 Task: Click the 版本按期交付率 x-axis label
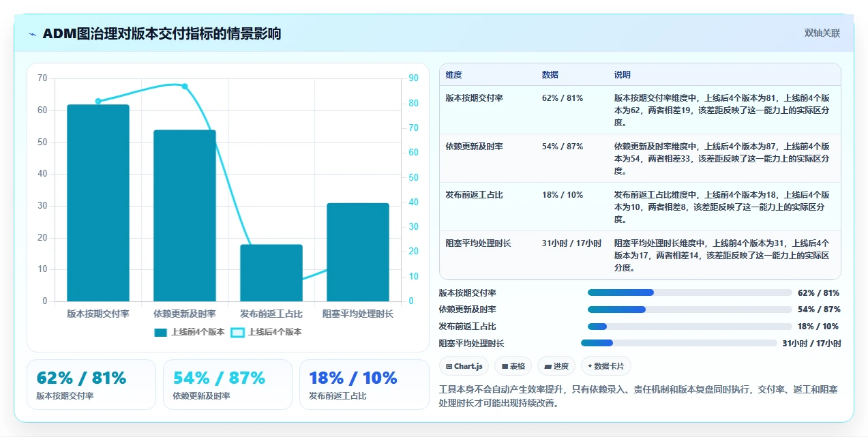pos(98,314)
